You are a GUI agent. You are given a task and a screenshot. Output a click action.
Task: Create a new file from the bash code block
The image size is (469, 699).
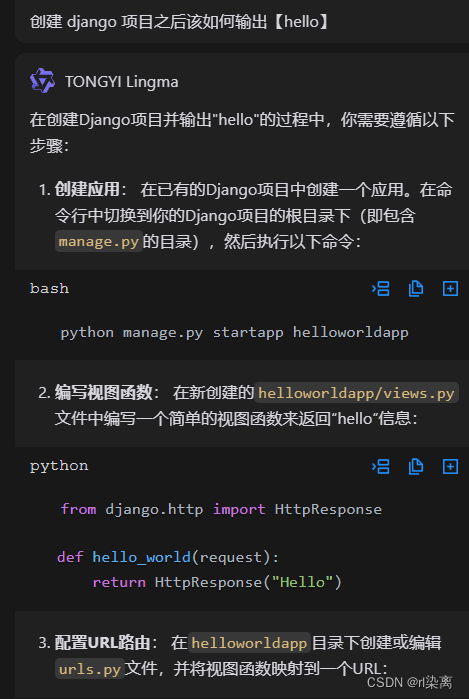pos(450,288)
